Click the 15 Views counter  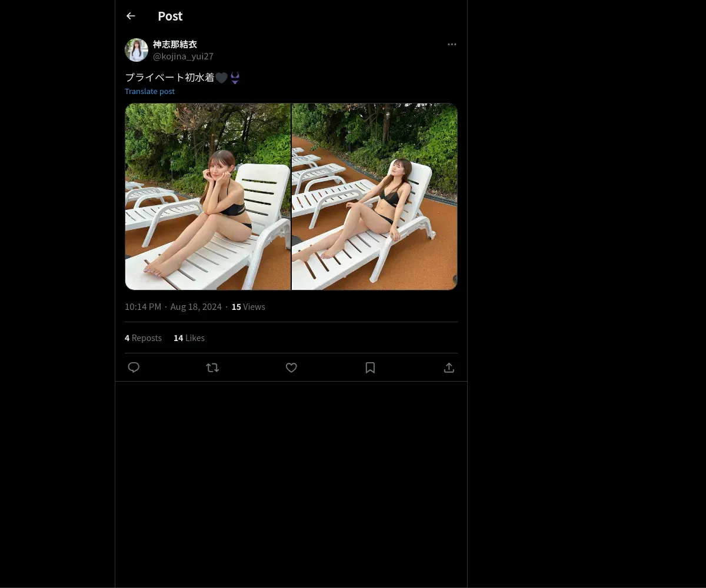click(248, 307)
